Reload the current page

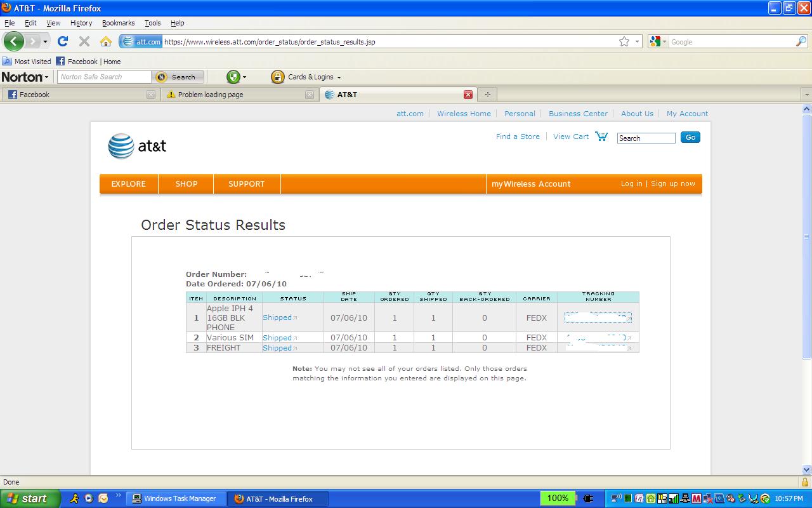pyautogui.click(x=62, y=41)
